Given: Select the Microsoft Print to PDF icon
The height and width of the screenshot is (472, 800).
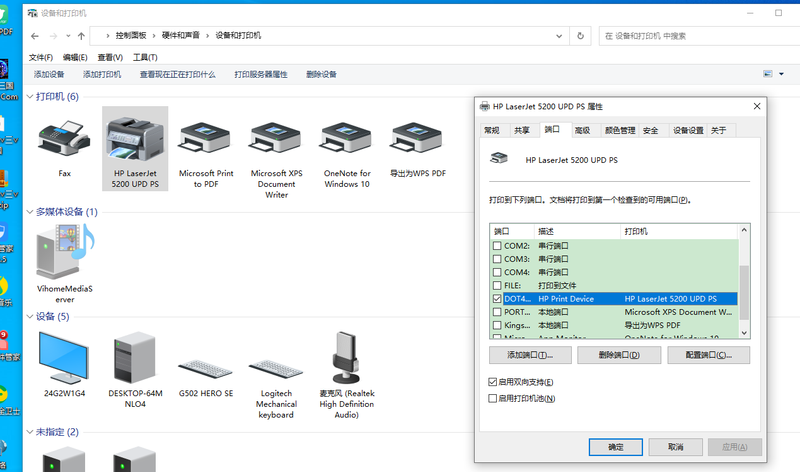Looking at the screenshot, I should pos(206,138).
